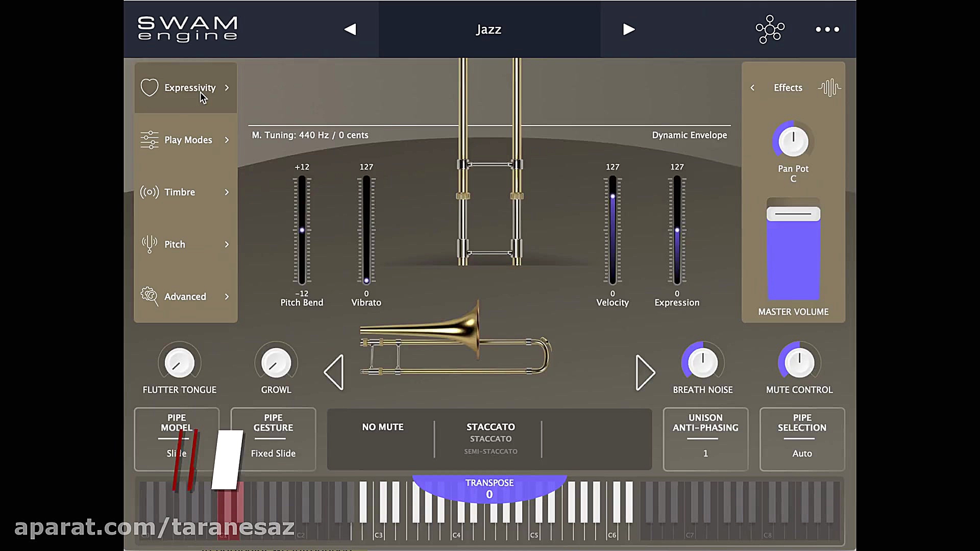Click the Pipe Gesture Fixed Slide button

[273, 439]
